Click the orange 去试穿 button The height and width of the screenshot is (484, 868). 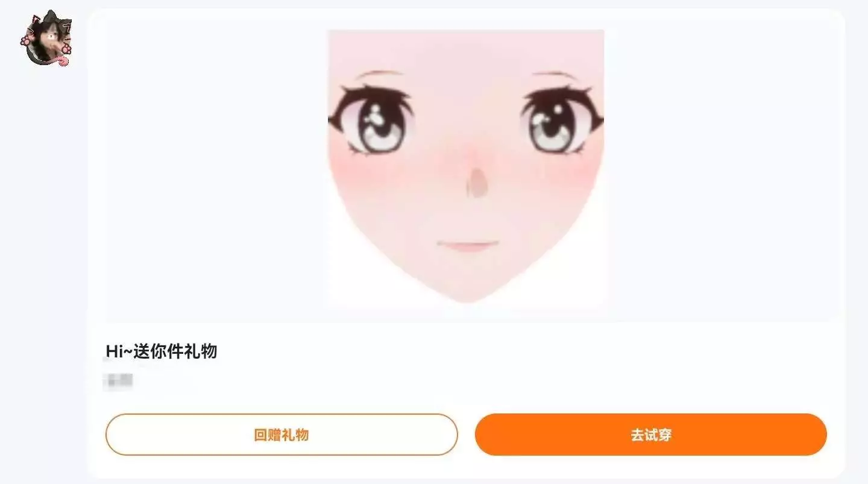(x=651, y=434)
